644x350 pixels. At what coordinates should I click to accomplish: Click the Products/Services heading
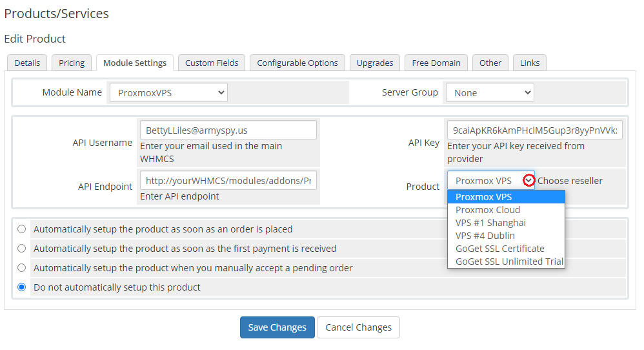pos(56,14)
